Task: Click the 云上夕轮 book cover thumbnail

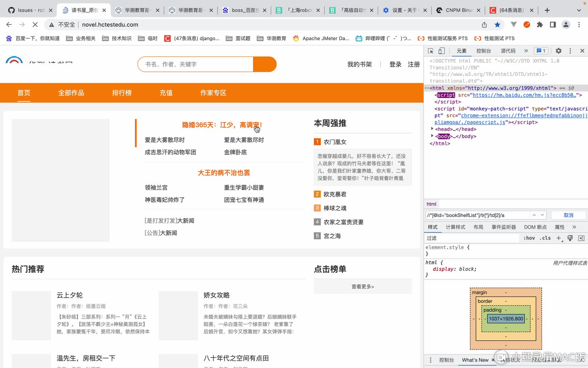Action: coord(31,316)
